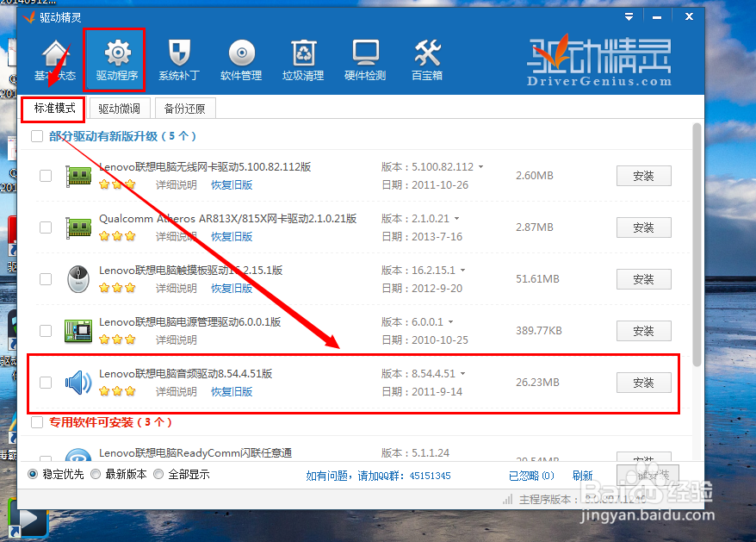Click the 已忽略 (0) link
The height and width of the screenshot is (542, 756).
coord(531,476)
